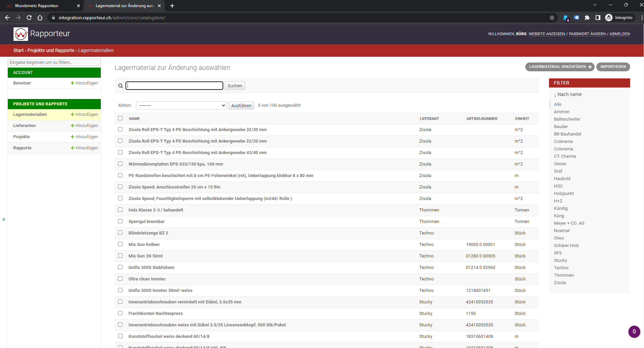The height and width of the screenshot is (348, 644).
Task: Reload the page
Action: tap(29, 18)
